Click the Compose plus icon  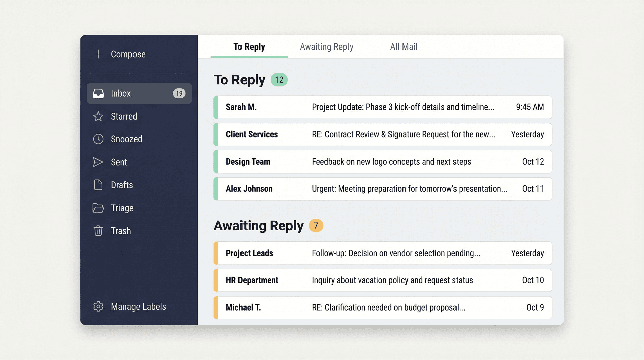click(98, 54)
